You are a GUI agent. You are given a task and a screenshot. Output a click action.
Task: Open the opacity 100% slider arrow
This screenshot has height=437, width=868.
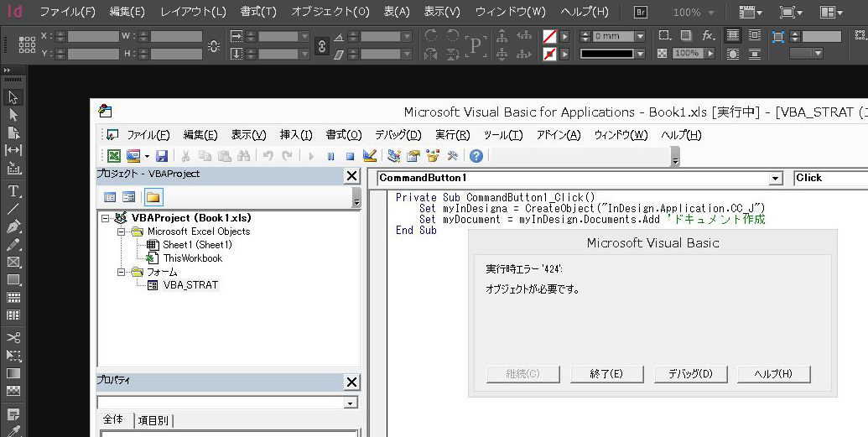[x=710, y=53]
